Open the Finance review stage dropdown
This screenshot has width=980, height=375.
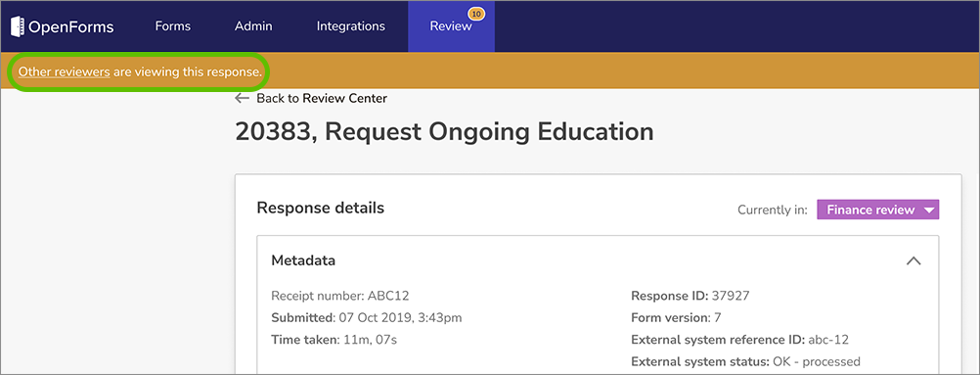click(877, 210)
